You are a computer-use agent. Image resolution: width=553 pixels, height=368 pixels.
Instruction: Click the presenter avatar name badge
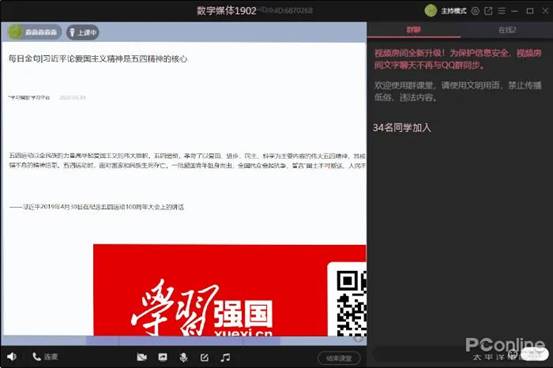tap(34, 32)
